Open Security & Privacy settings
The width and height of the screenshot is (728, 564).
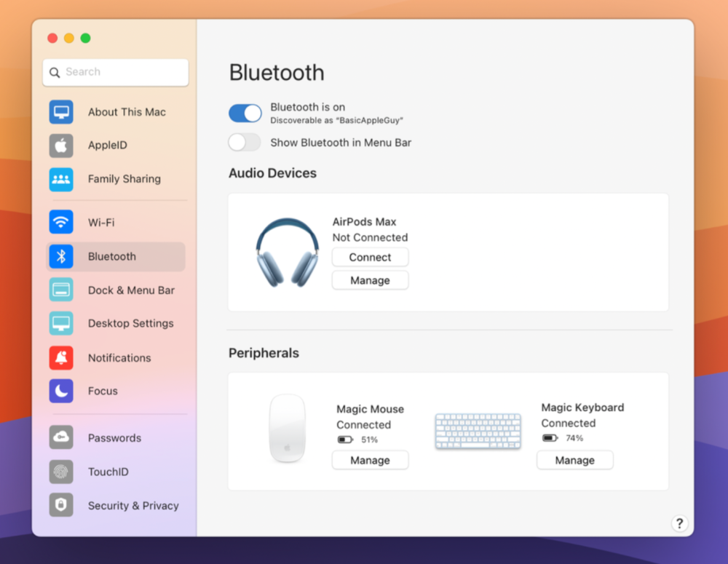point(132,506)
